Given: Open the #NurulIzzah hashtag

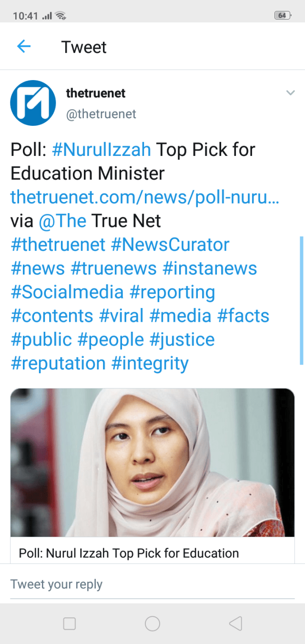Looking at the screenshot, I should 102,150.
